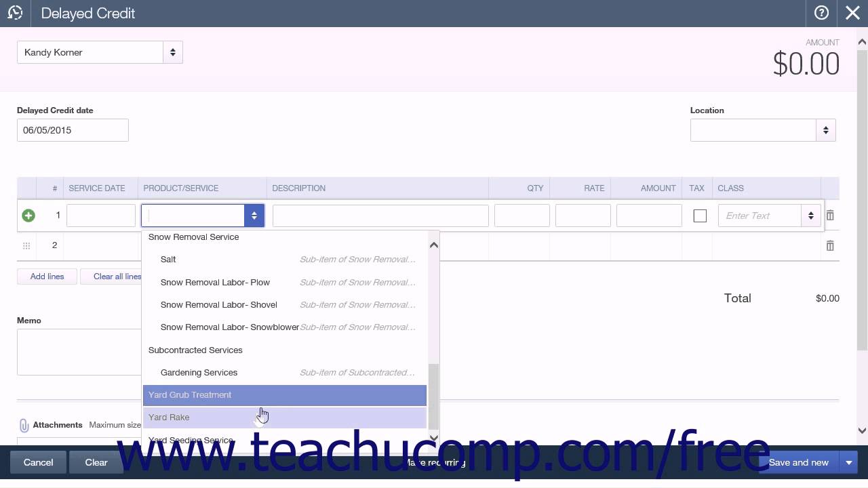Click the Clear button

(96, 462)
